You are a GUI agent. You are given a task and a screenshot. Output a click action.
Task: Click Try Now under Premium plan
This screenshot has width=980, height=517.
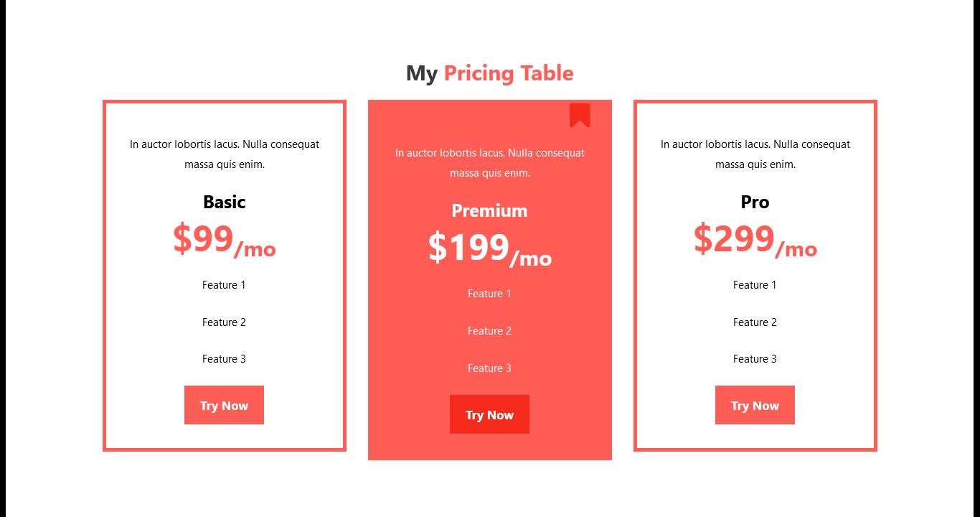[x=489, y=414]
